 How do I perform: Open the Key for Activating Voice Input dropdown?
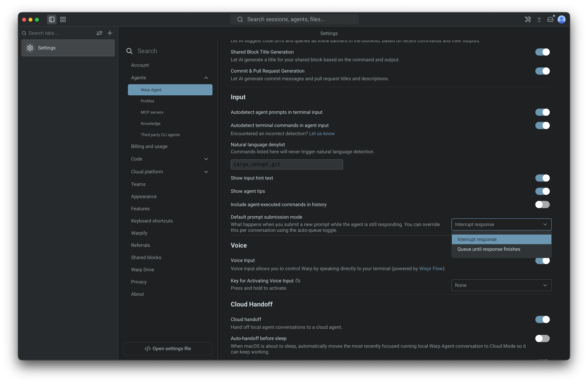(501, 285)
